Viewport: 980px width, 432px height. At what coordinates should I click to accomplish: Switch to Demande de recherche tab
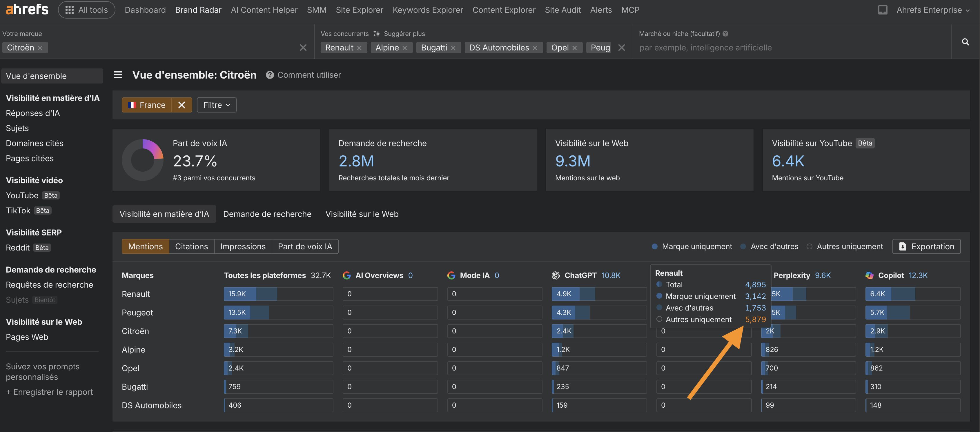pos(267,214)
